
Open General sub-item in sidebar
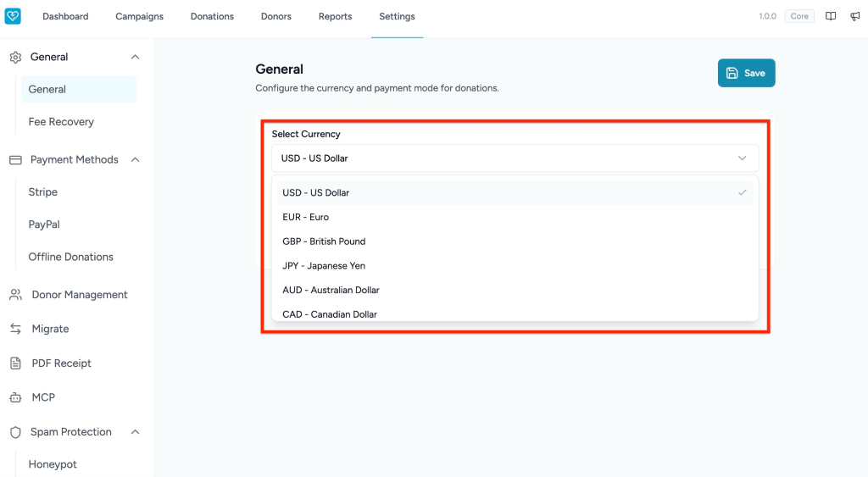[79, 89]
